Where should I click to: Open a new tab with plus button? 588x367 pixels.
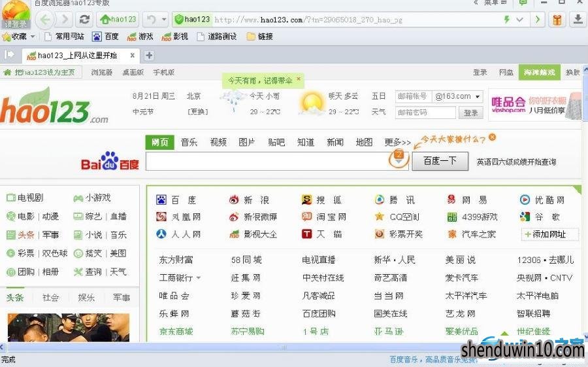pos(149,56)
